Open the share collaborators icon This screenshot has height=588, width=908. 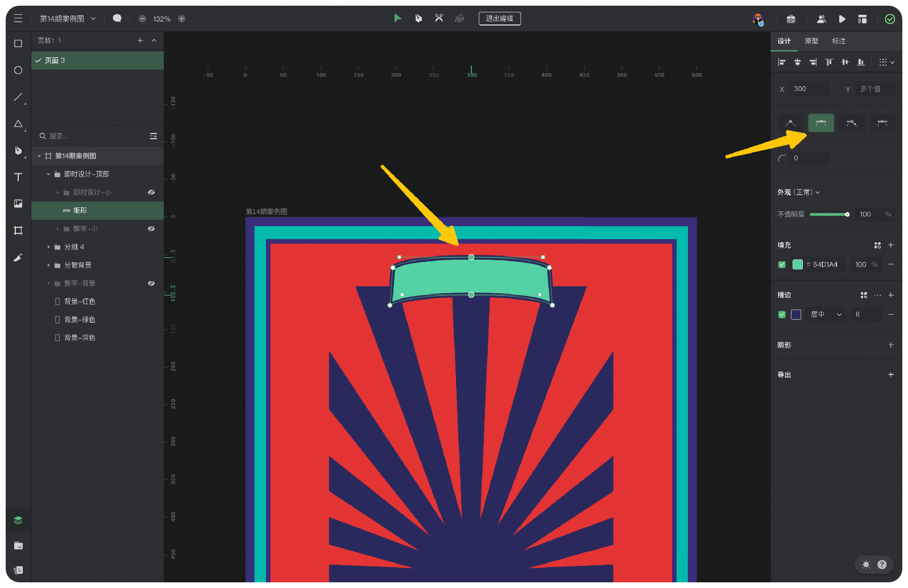[x=821, y=19]
